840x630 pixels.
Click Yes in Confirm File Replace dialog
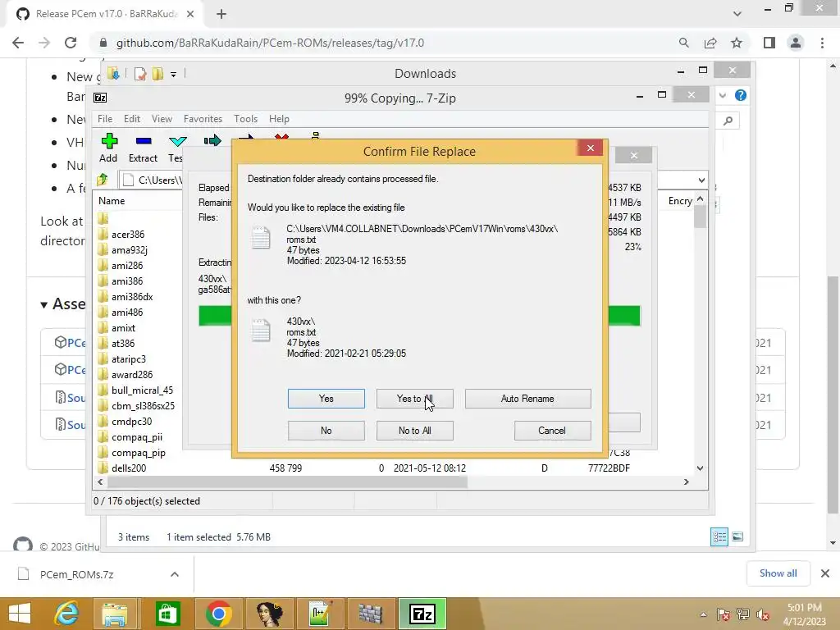326,399
